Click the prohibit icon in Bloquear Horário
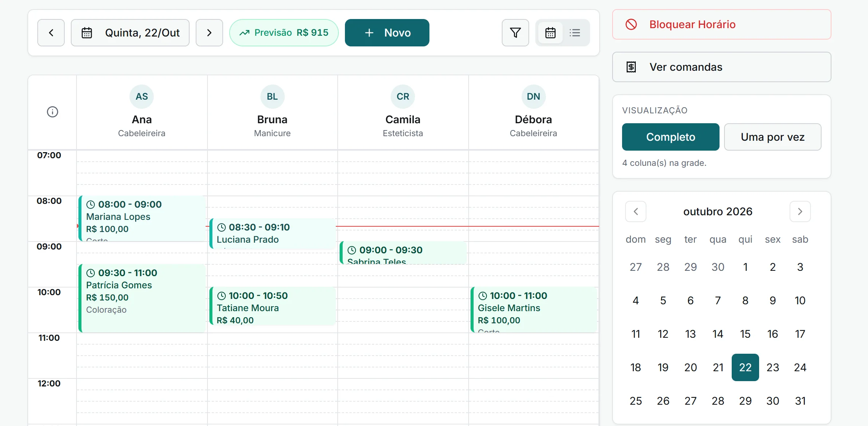This screenshot has width=868, height=426. [x=631, y=24]
